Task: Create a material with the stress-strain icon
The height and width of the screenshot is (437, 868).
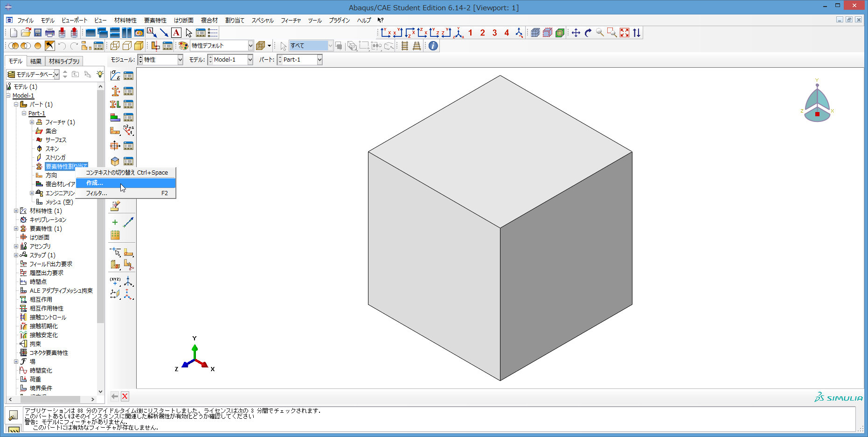Action: [x=115, y=76]
